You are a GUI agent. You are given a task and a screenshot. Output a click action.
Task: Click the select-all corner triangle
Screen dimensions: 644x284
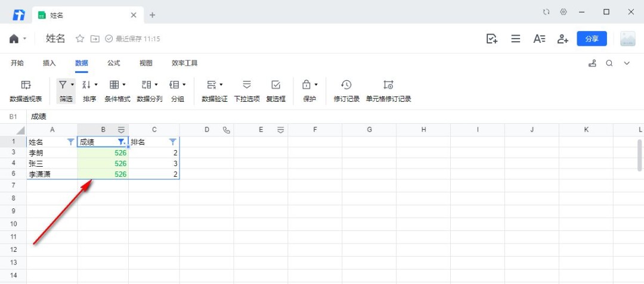[x=20, y=131]
